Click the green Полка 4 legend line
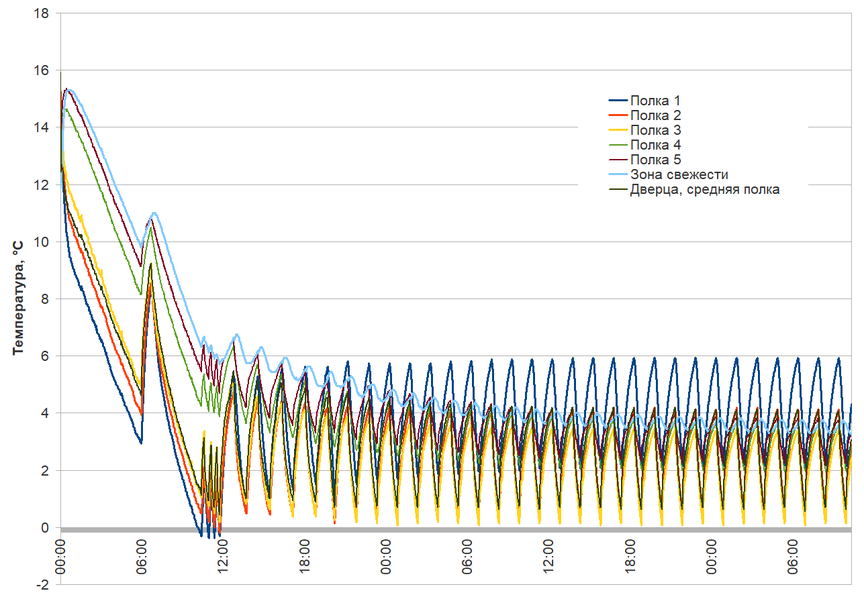The image size is (864, 599). (x=618, y=145)
